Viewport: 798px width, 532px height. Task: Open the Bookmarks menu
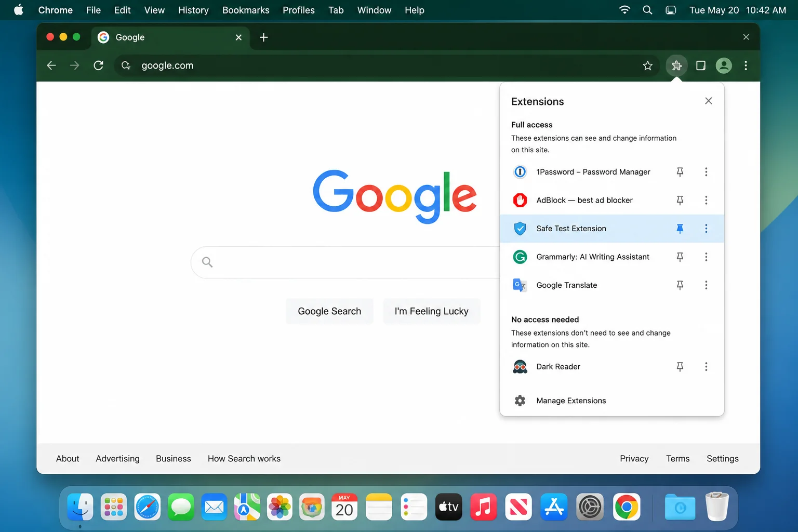pyautogui.click(x=246, y=10)
